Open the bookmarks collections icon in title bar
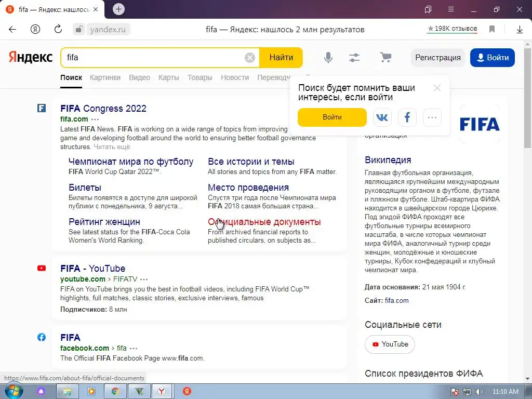The width and height of the screenshot is (532, 399). tap(428, 9)
